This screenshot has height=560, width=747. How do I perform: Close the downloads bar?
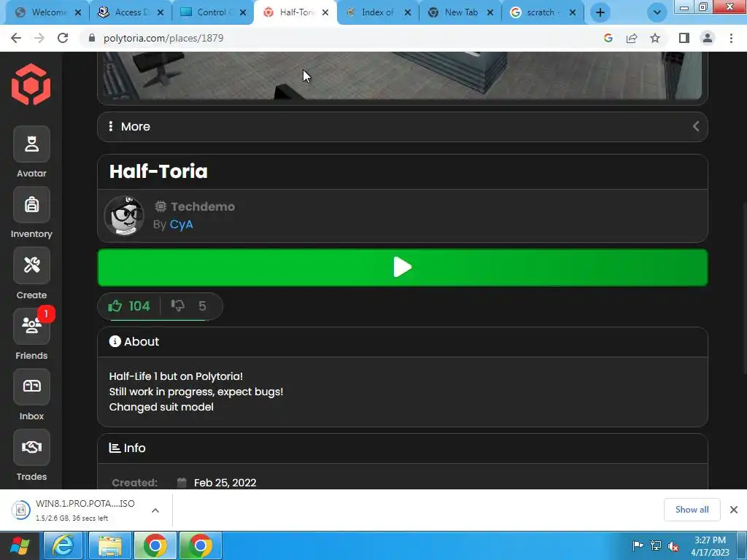(734, 510)
